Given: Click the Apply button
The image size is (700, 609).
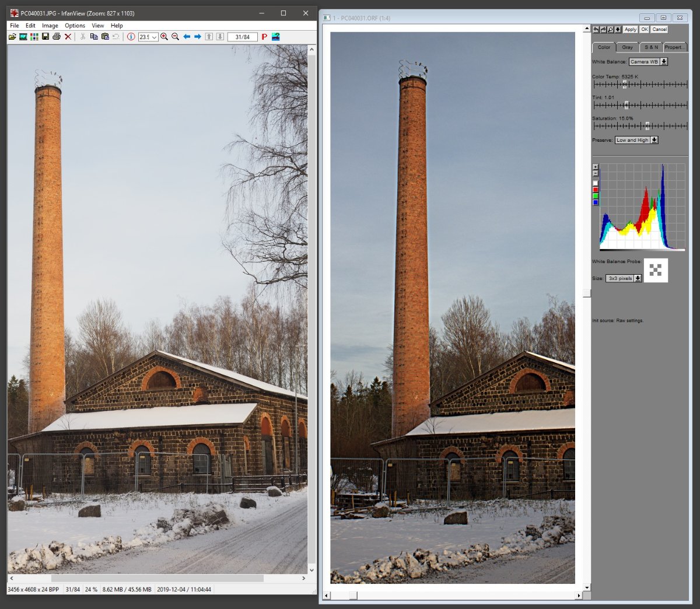Looking at the screenshot, I should click(631, 29).
